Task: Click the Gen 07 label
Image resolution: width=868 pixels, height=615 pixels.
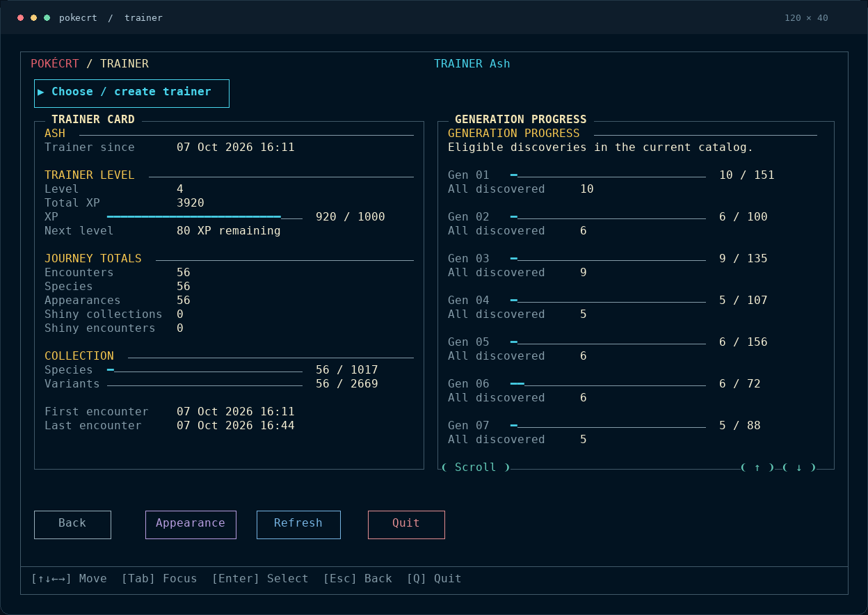Action: pyautogui.click(x=469, y=426)
